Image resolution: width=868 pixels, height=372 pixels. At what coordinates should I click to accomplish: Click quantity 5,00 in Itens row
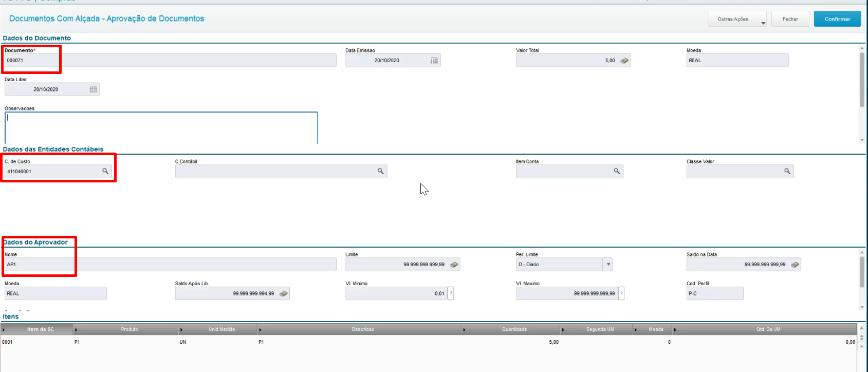pyautogui.click(x=553, y=342)
